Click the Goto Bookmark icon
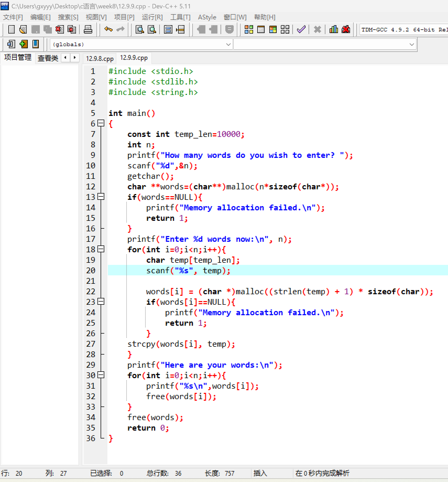The width and height of the screenshot is (448, 482). 35,44
